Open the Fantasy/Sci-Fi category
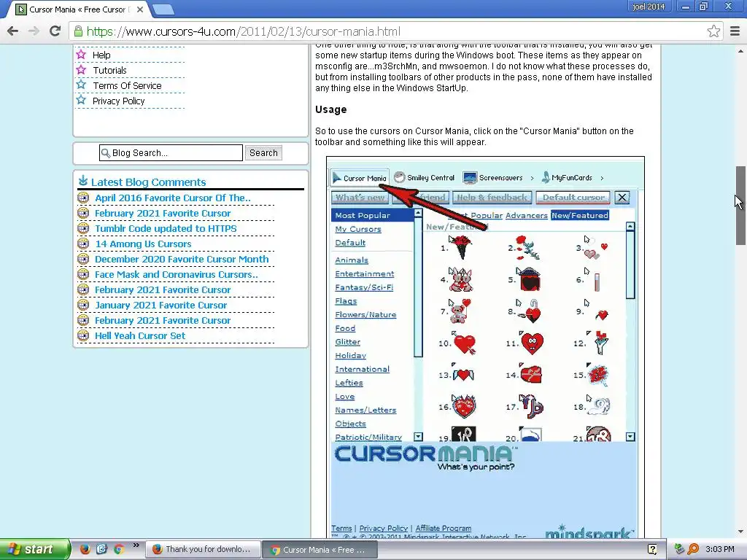This screenshot has width=747, height=560. coord(364,287)
